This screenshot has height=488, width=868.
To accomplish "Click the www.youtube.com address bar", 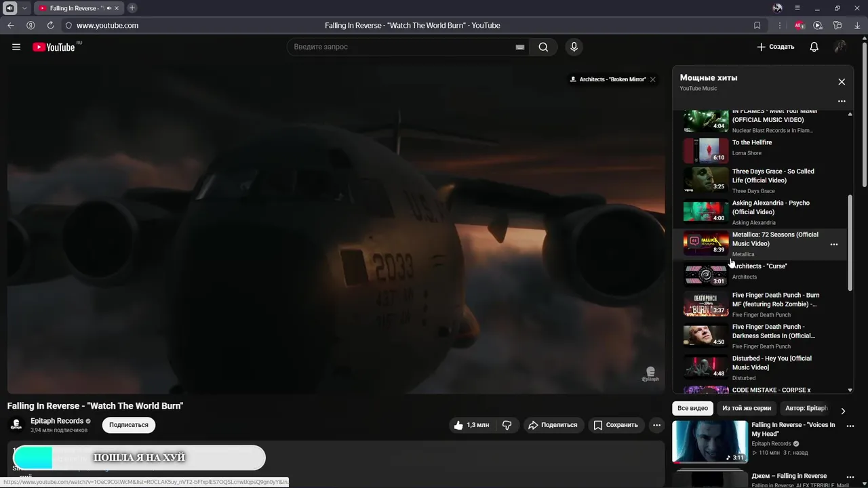I will pyautogui.click(x=107, y=25).
